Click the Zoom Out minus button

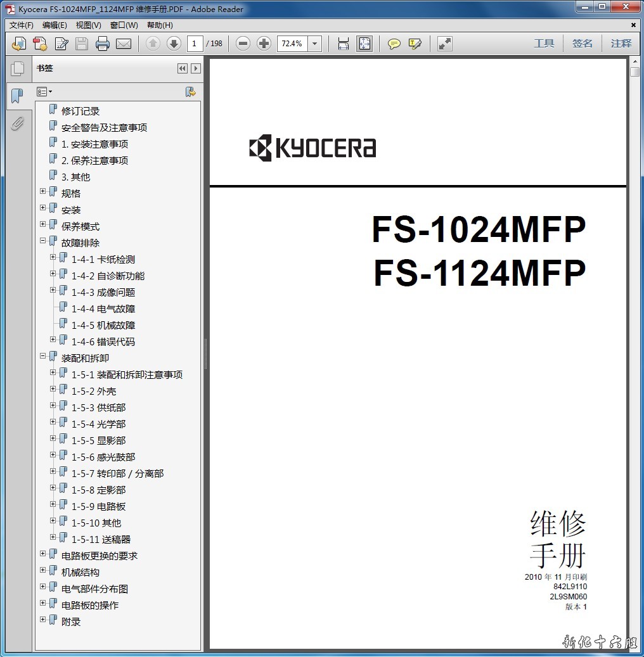243,44
